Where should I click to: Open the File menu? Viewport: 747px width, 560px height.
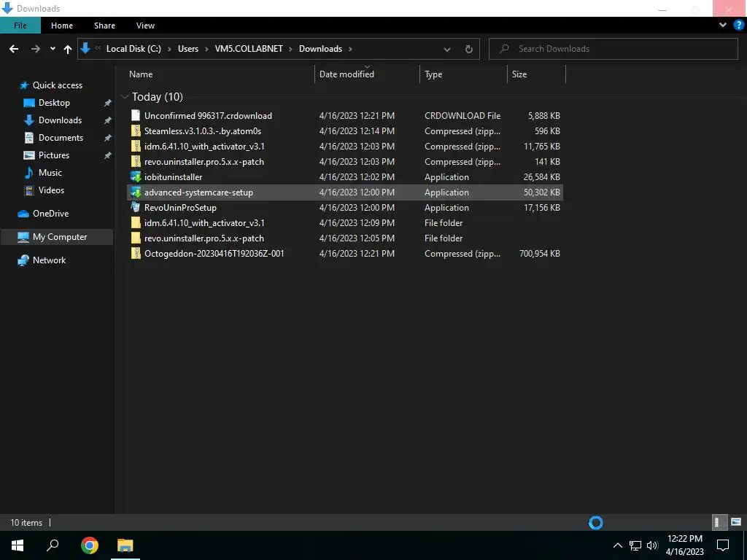point(20,26)
